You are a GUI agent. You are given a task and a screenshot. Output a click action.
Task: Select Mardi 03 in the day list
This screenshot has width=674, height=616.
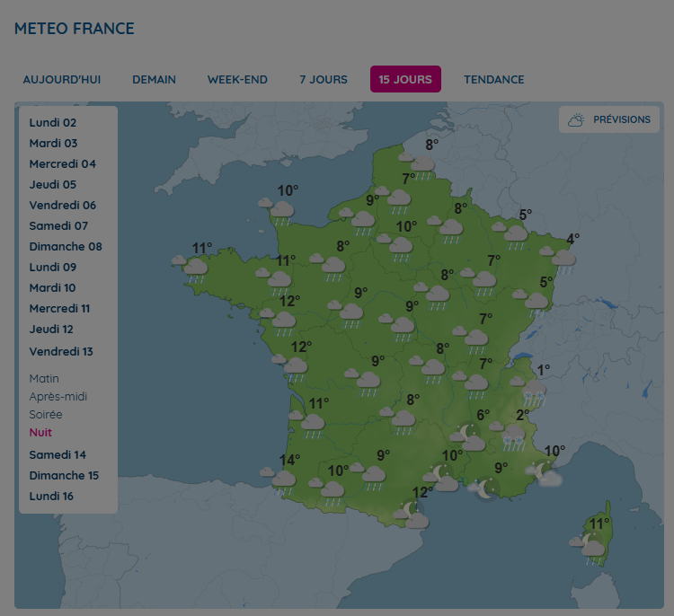point(53,143)
